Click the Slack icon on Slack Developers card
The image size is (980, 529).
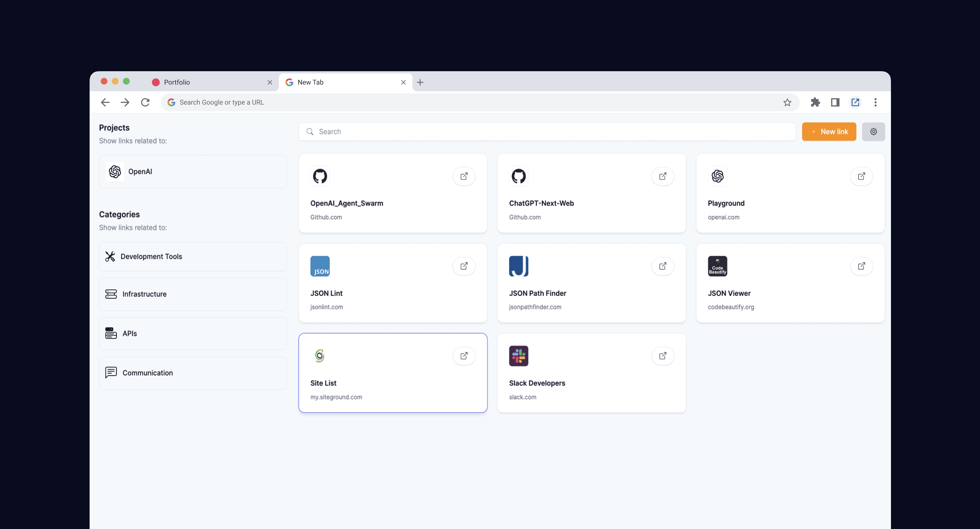[519, 355]
